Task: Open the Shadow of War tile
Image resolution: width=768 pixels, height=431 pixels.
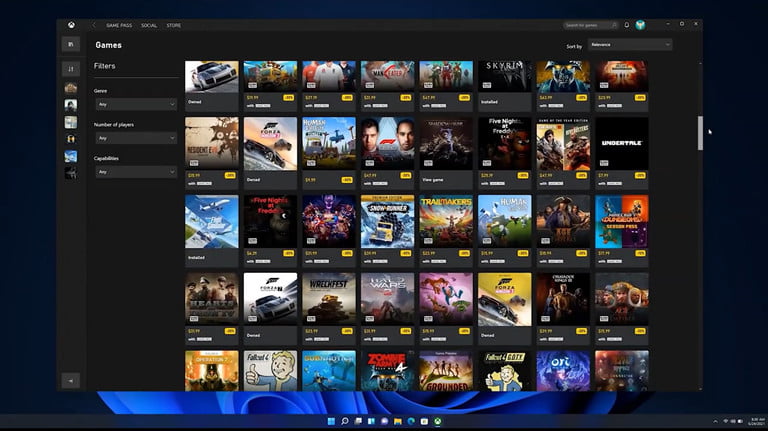Action: coord(446,144)
